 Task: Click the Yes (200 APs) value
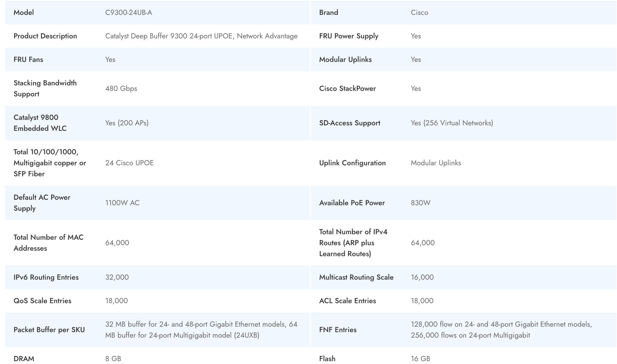127,123
